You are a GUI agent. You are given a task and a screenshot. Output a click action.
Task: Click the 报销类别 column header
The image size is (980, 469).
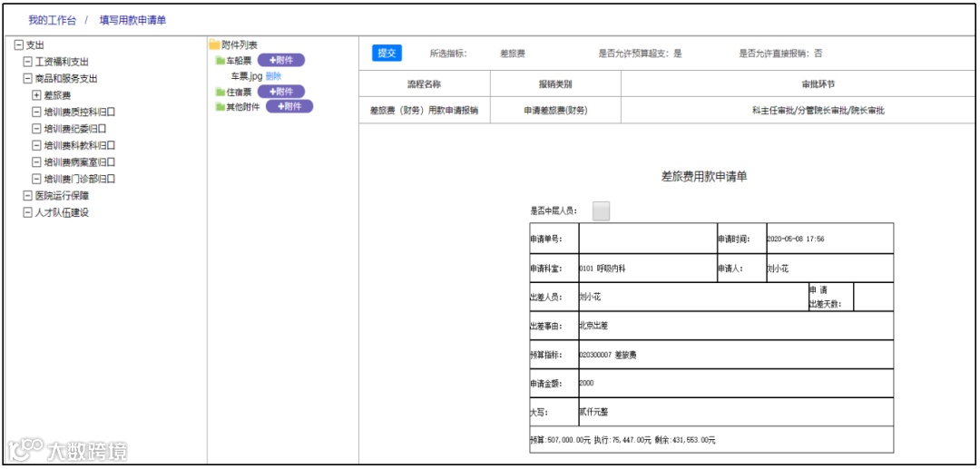[555, 83]
